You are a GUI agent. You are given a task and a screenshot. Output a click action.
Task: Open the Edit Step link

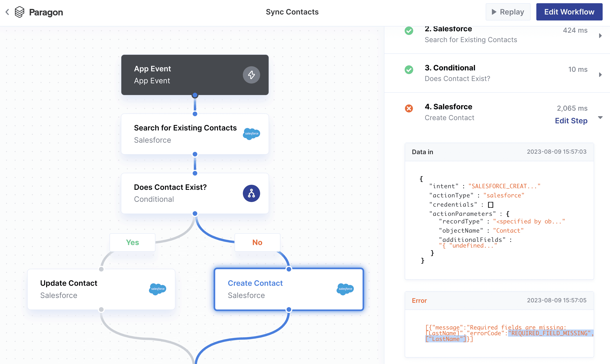571,121
